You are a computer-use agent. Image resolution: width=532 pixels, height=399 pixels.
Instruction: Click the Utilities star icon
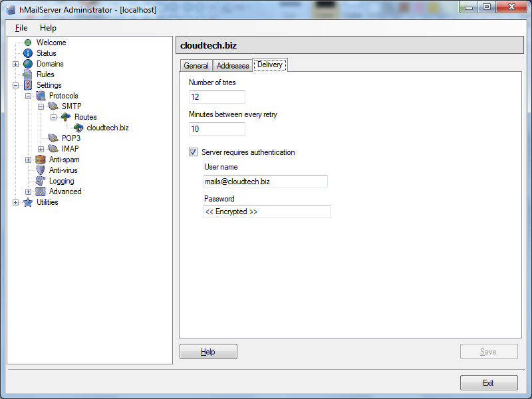tap(28, 202)
